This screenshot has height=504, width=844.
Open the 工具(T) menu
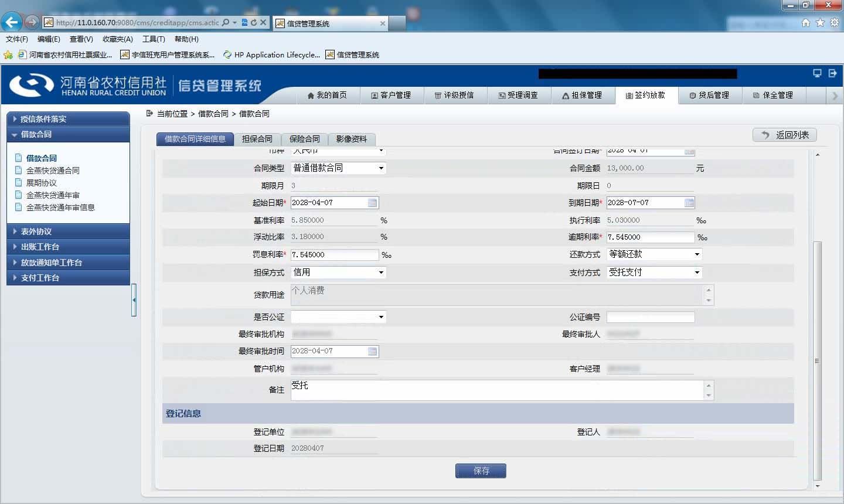154,39
